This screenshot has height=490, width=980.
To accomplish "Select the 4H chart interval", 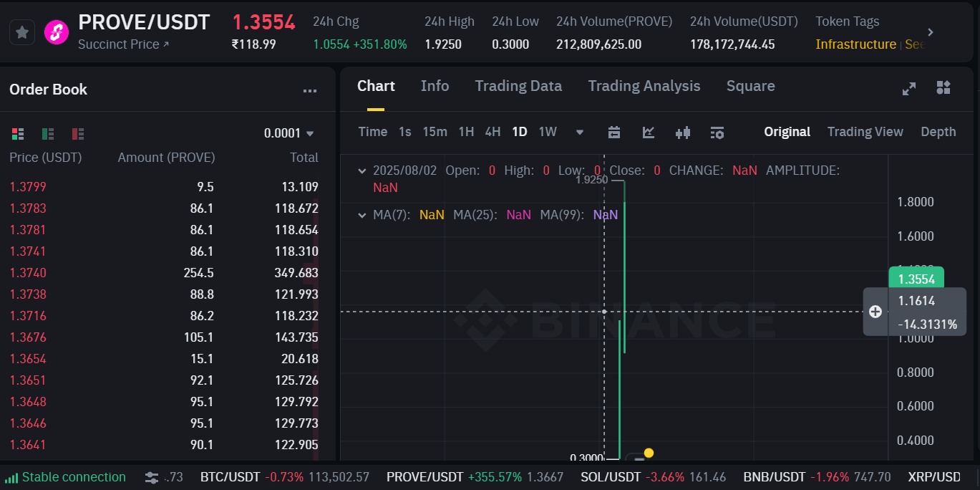I will click(x=493, y=132).
